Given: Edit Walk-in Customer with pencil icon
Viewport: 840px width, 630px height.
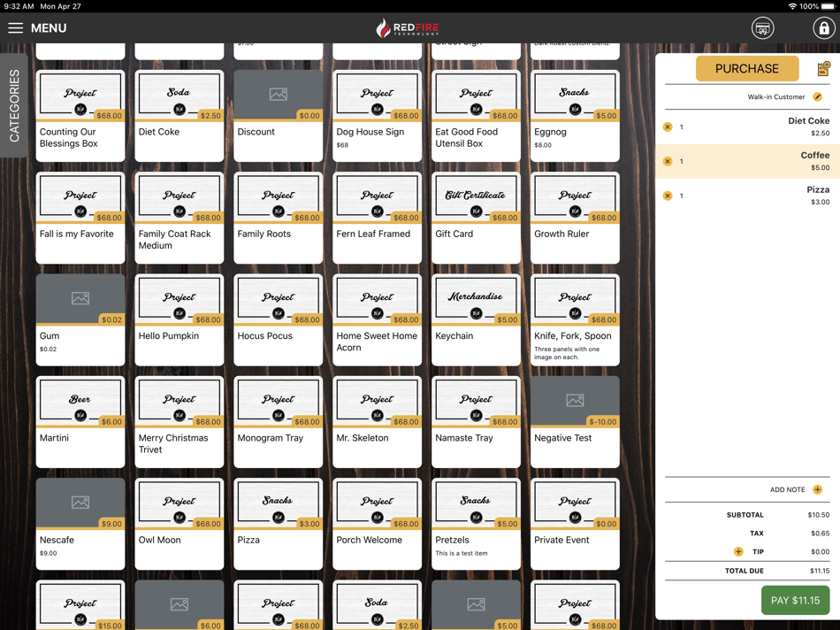Looking at the screenshot, I should coord(818,97).
